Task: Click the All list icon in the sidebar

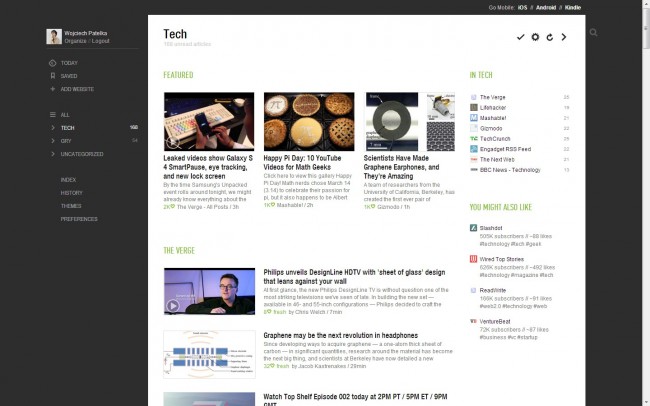Action: tap(52, 114)
